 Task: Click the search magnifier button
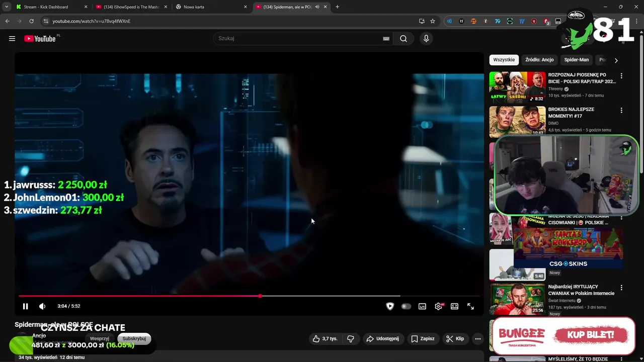[x=404, y=39]
